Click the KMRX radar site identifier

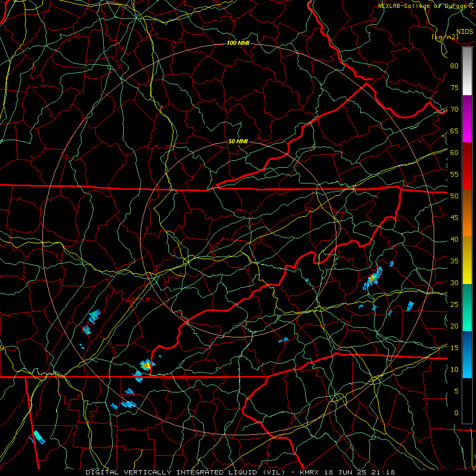tap(309, 472)
